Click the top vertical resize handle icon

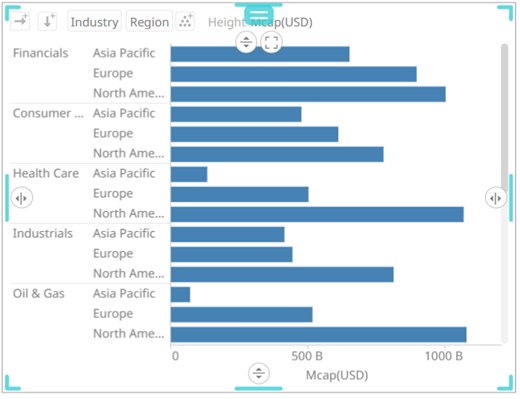246,42
